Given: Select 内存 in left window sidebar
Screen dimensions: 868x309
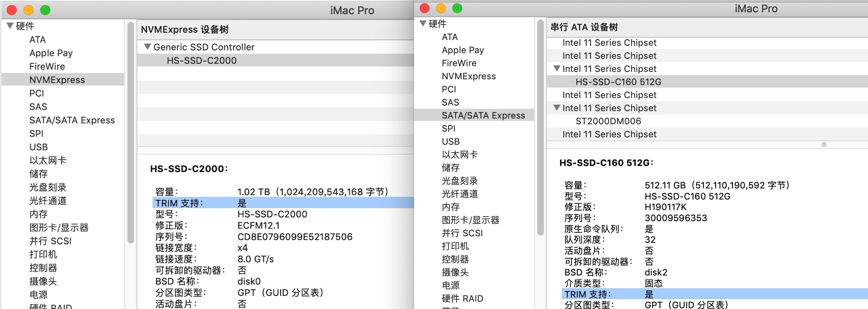Looking at the screenshot, I should (38, 214).
